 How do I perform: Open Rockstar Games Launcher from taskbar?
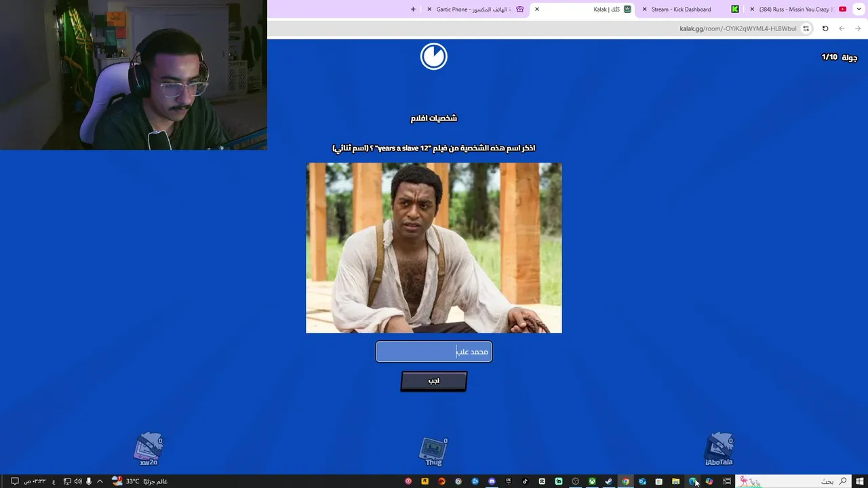[425, 481]
